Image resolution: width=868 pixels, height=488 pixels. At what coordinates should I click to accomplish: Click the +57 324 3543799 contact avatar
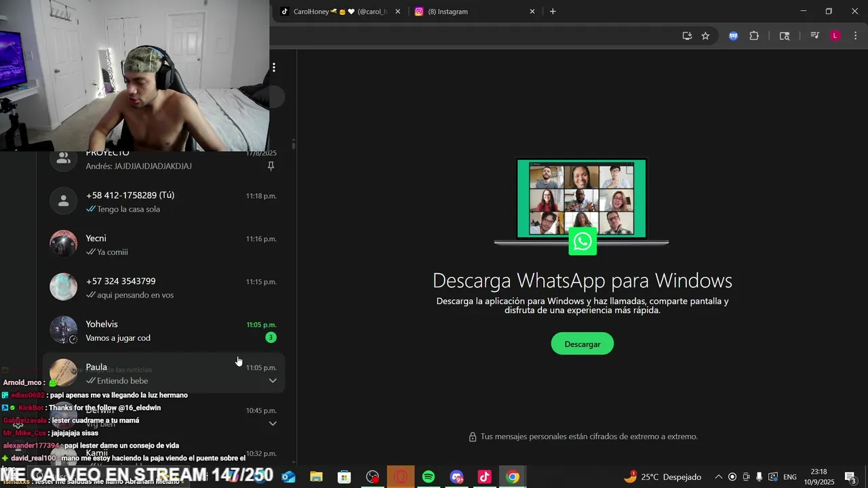click(64, 287)
